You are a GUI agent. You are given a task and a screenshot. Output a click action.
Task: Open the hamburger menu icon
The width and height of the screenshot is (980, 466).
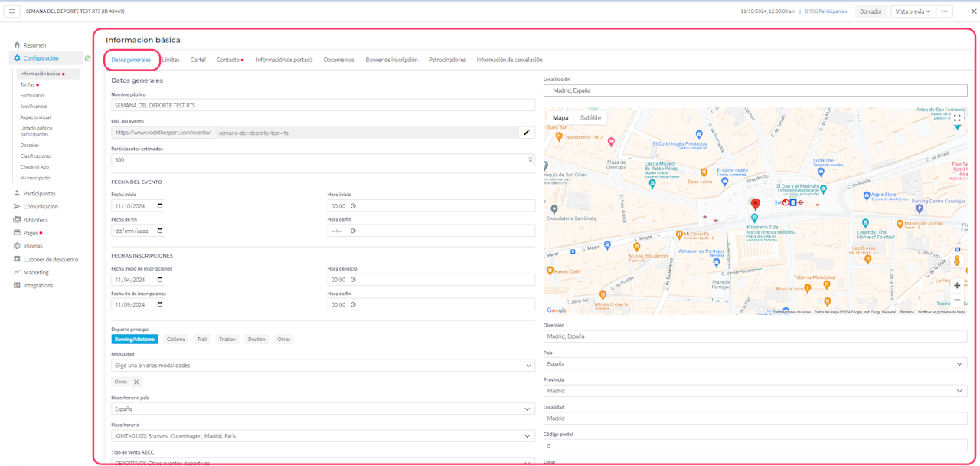(12, 11)
